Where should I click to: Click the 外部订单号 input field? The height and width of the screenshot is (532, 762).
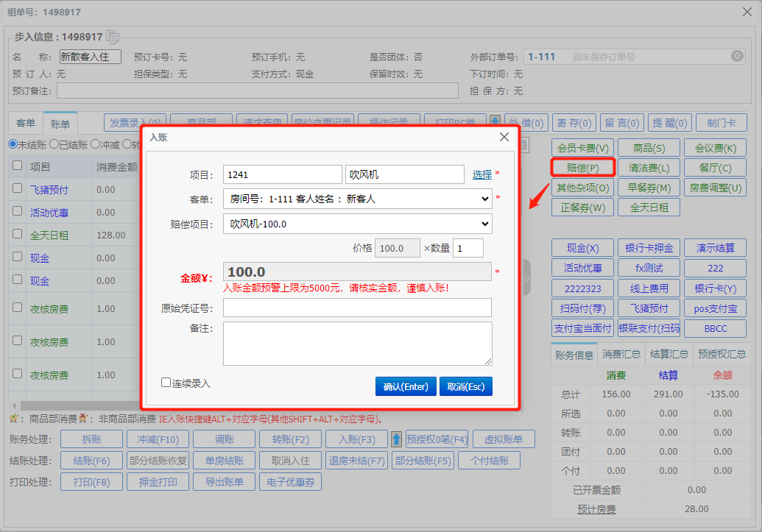(634, 57)
